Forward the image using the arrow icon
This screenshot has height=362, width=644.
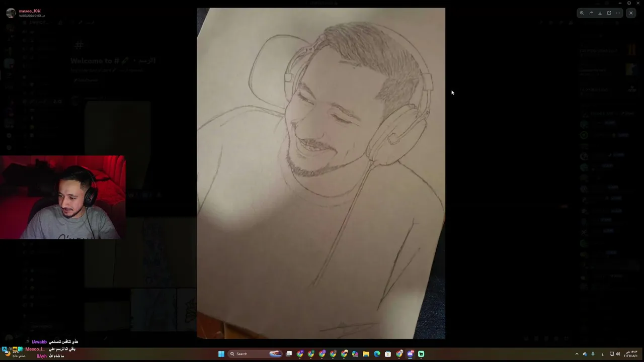(x=591, y=13)
